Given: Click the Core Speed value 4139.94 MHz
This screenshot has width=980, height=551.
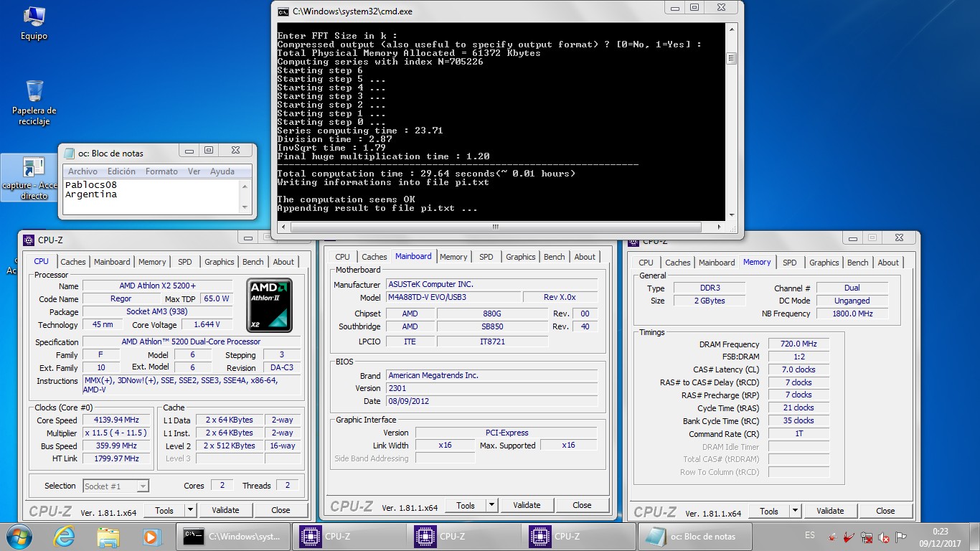Looking at the screenshot, I should (117, 420).
